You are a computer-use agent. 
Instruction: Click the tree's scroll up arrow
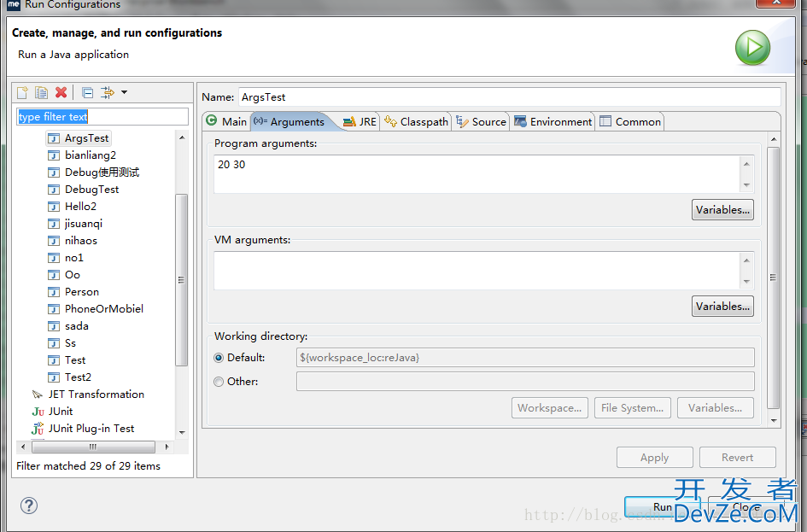click(x=182, y=137)
